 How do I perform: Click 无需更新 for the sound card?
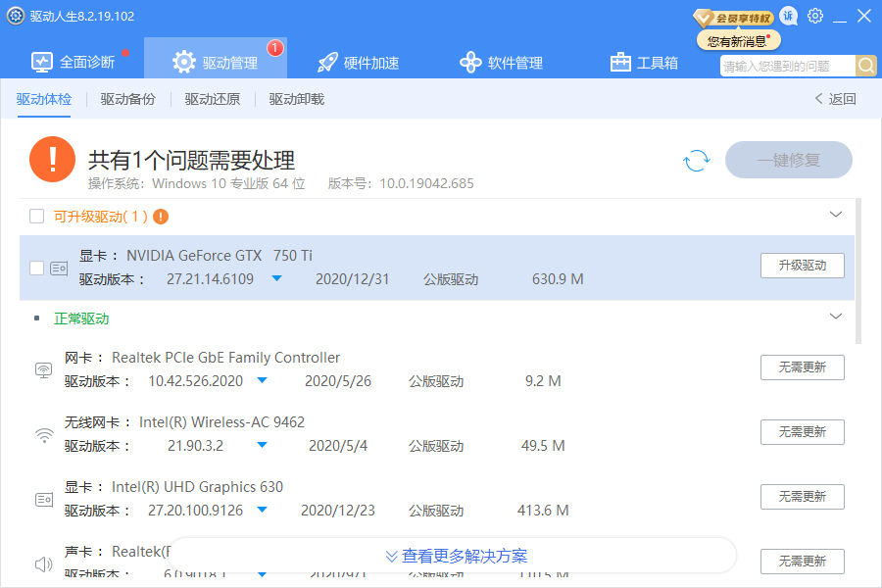802,562
